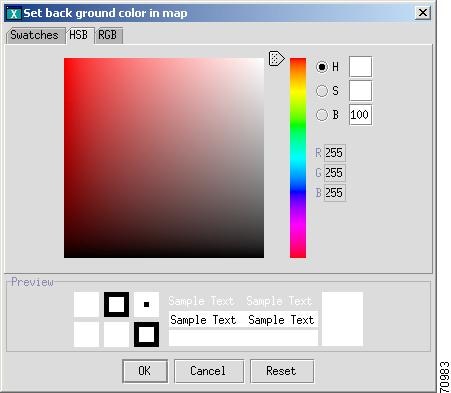Click the Cancel button
Screen dimensions: 451x393
click(209, 371)
